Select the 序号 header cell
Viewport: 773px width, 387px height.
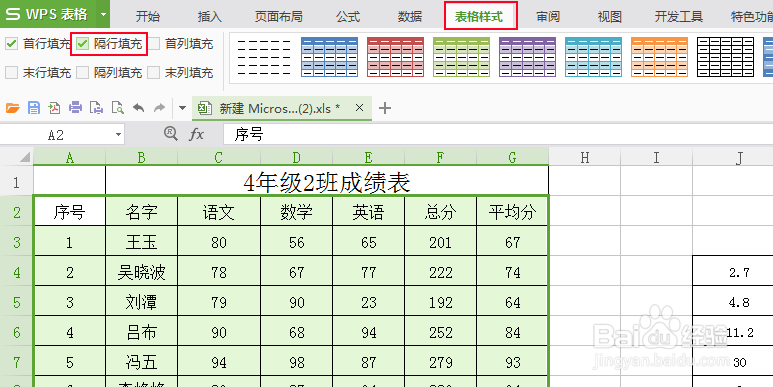pos(70,212)
